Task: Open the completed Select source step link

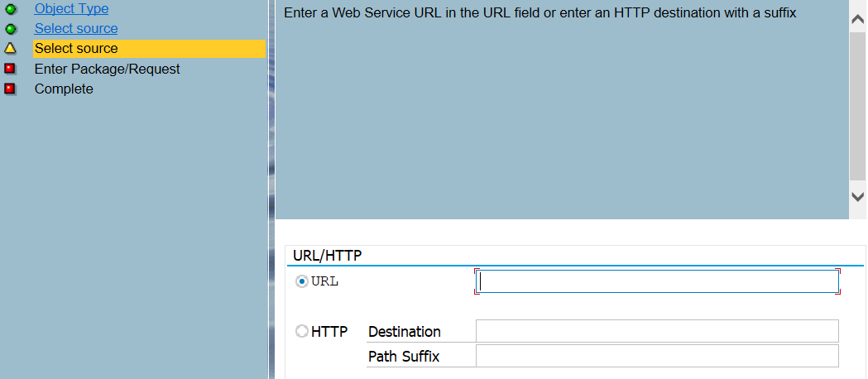Action: (x=76, y=29)
